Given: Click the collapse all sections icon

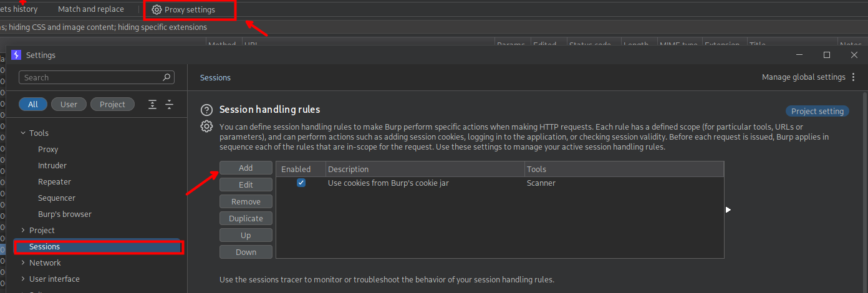Looking at the screenshot, I should 169,105.
